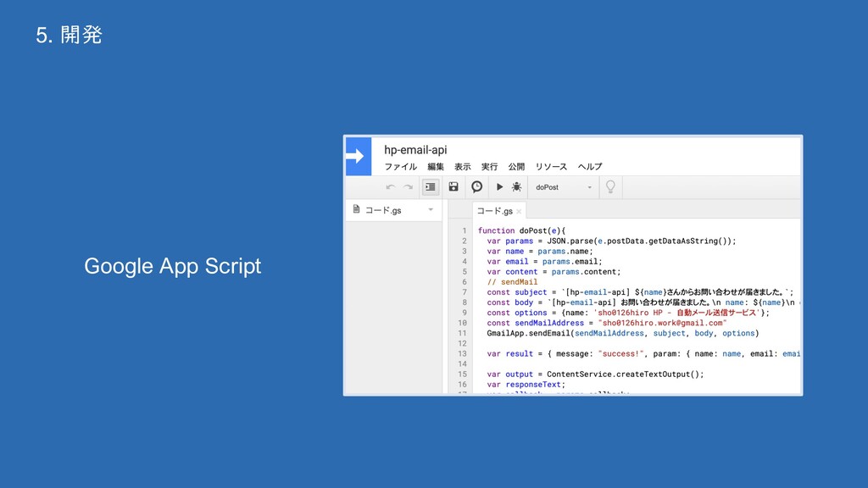Click the redo arrow icon
Image resolution: width=868 pixels, height=488 pixels.
[408, 187]
